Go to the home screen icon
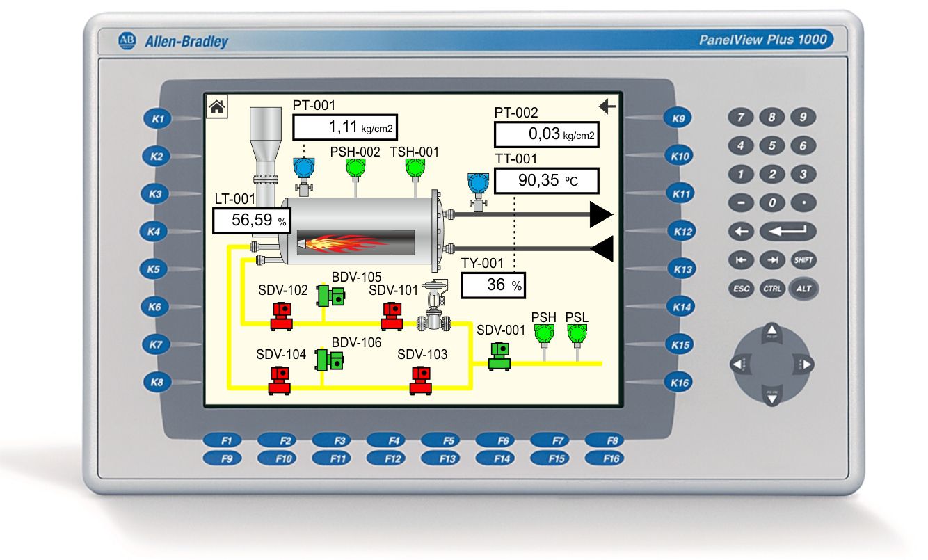Image resolution: width=928 pixels, height=560 pixels. (217, 106)
